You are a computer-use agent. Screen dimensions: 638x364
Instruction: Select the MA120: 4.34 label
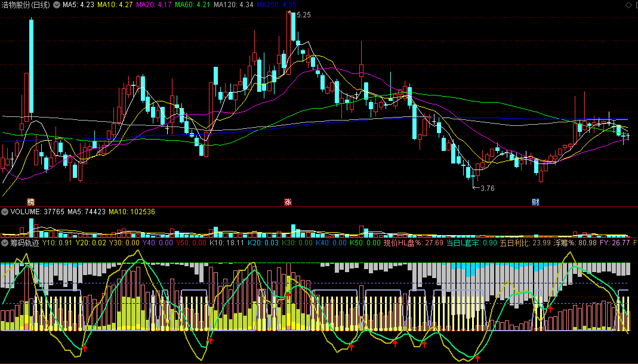(x=233, y=5)
